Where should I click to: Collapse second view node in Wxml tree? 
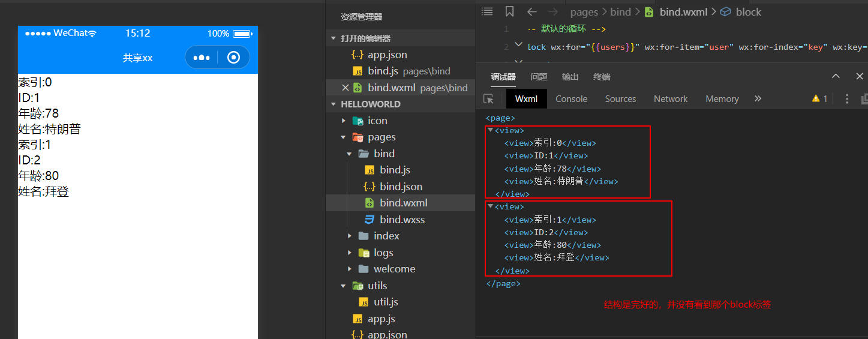(x=491, y=206)
